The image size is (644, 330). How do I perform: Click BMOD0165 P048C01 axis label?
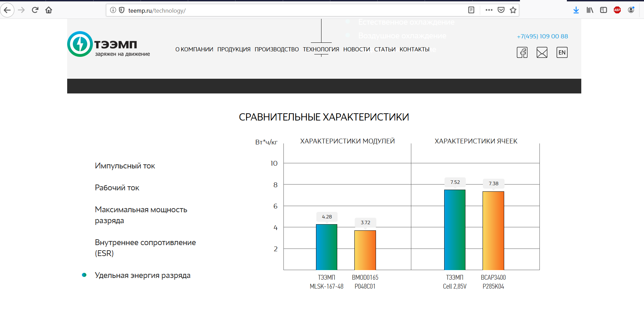(x=365, y=282)
